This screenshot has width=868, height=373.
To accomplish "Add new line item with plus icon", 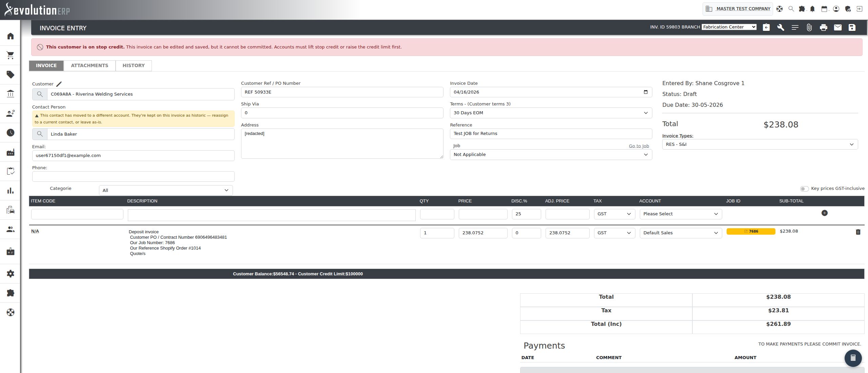I will tap(824, 213).
